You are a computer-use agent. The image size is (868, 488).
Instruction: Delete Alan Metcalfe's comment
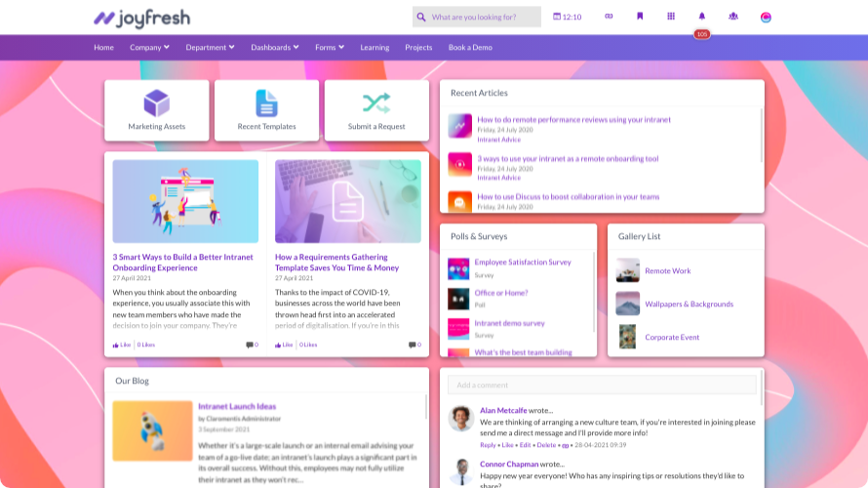point(546,445)
